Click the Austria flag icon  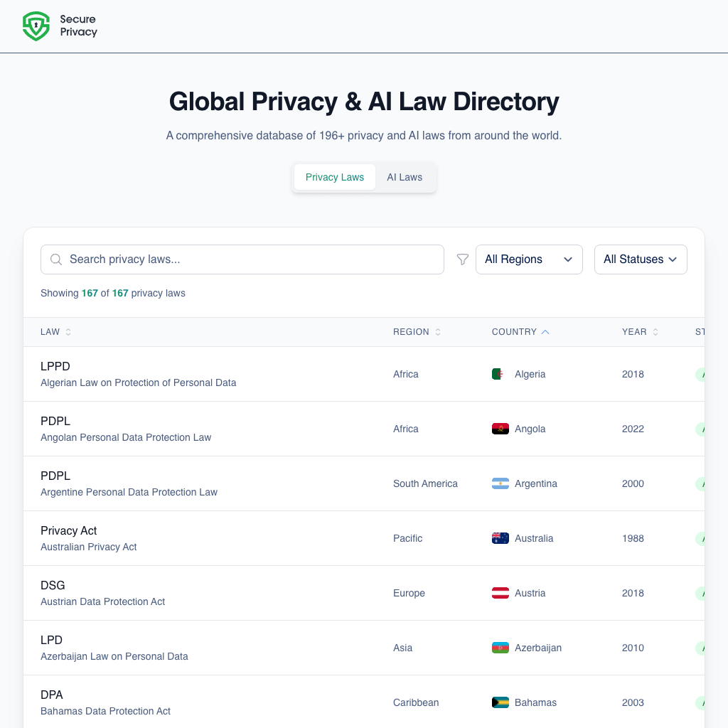(500, 593)
